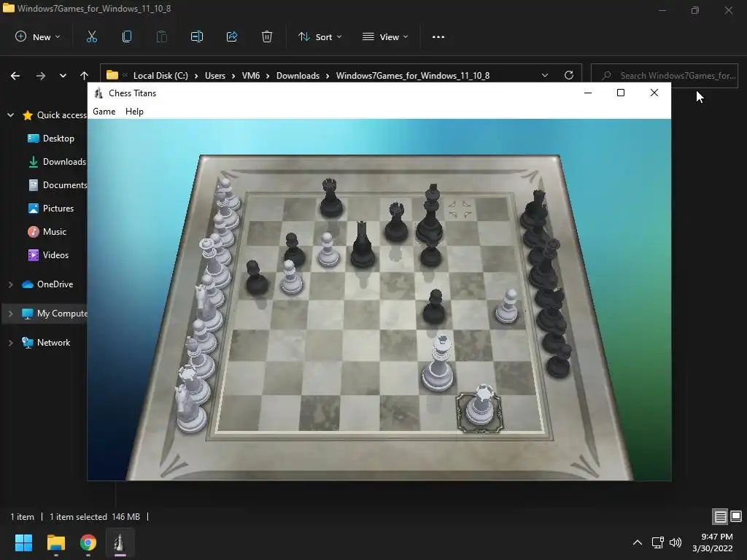The image size is (747, 560).
Task: Refresh the File Explorer folder
Action: coord(569,75)
